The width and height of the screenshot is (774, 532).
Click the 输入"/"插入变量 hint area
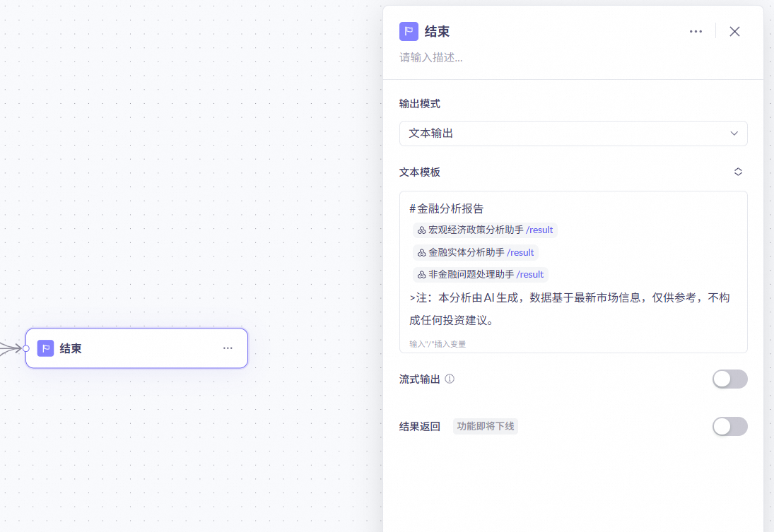[438, 344]
